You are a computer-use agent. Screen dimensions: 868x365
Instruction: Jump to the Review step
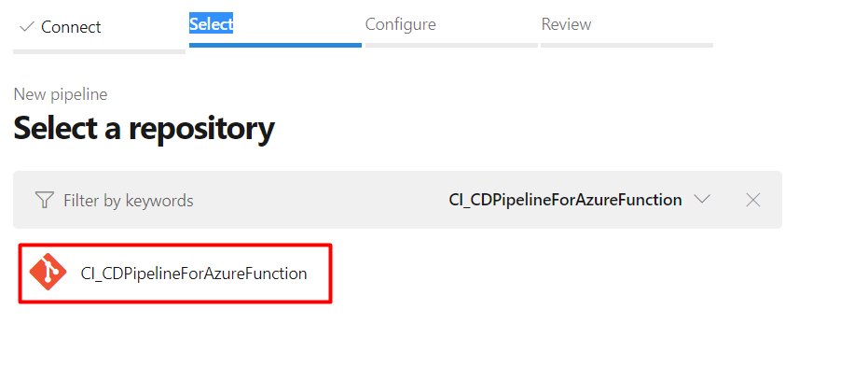point(566,24)
